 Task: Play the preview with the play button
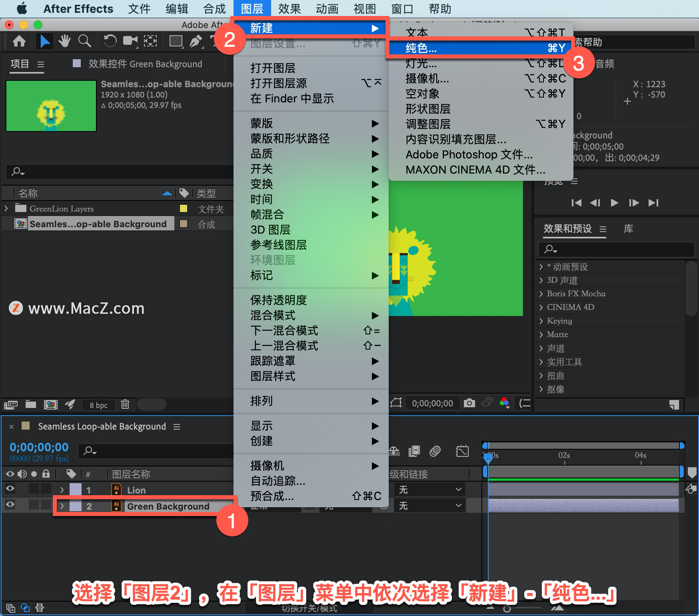click(x=615, y=203)
